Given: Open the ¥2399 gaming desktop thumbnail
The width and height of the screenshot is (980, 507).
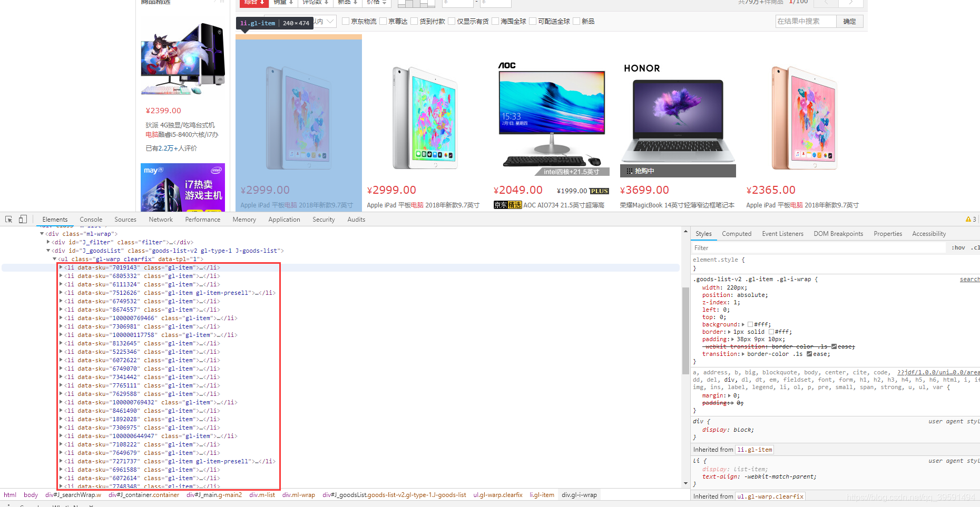Looking at the screenshot, I should (x=183, y=59).
